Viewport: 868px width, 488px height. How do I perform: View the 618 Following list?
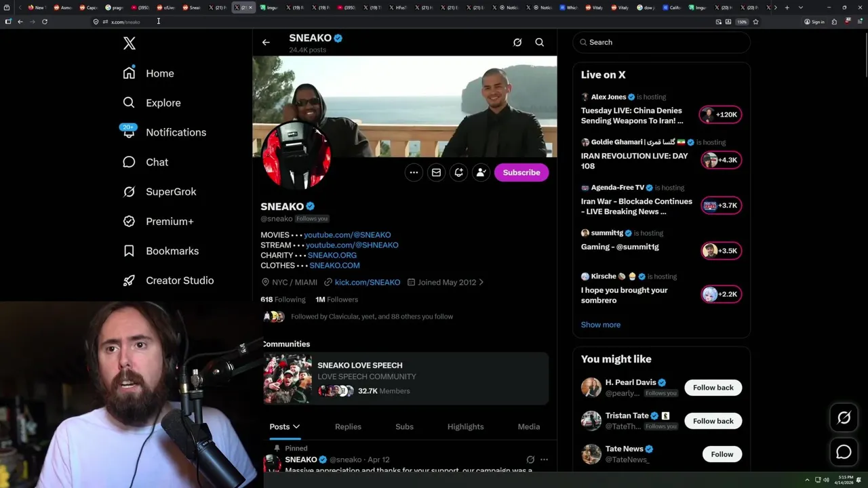pyautogui.click(x=283, y=299)
